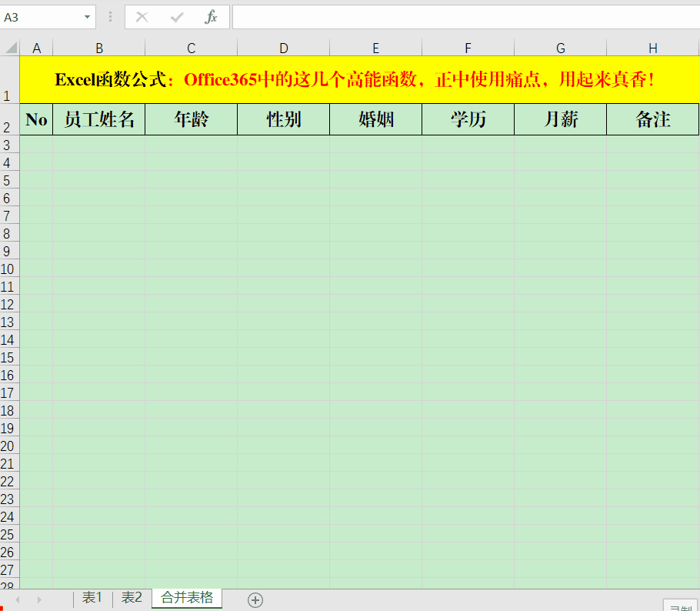Click the yellow title cell 'Excel函数公式'
Viewport: 700px width, 611px height.
[x=359, y=80]
